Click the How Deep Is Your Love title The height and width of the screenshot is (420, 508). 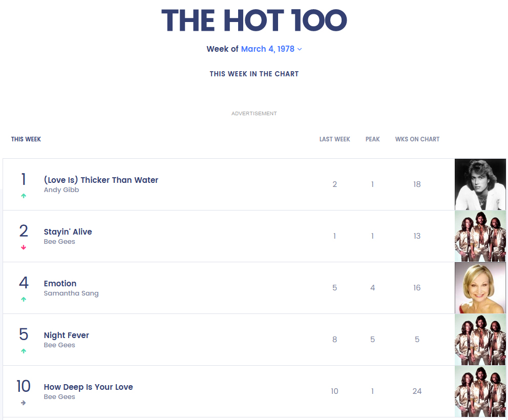point(88,387)
